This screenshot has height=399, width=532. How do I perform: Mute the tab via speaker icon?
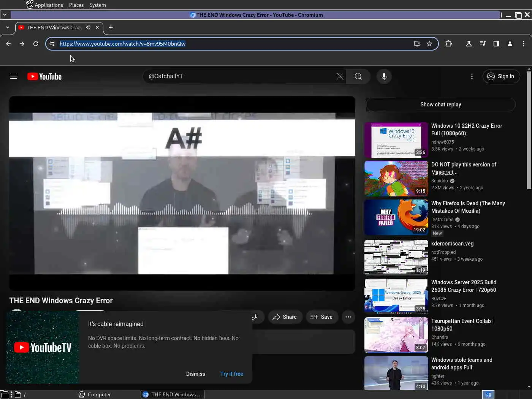[88, 27]
